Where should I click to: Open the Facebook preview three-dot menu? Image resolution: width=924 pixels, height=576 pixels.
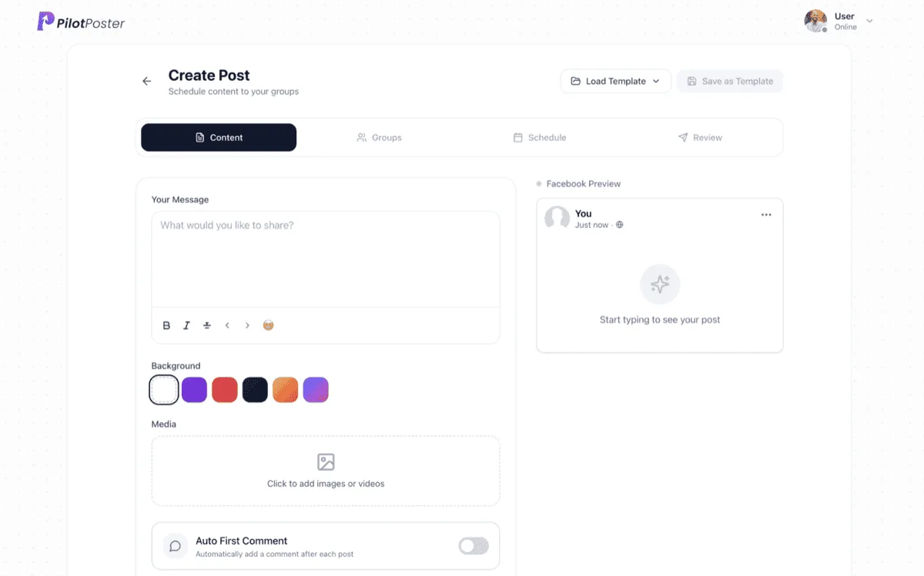click(766, 215)
